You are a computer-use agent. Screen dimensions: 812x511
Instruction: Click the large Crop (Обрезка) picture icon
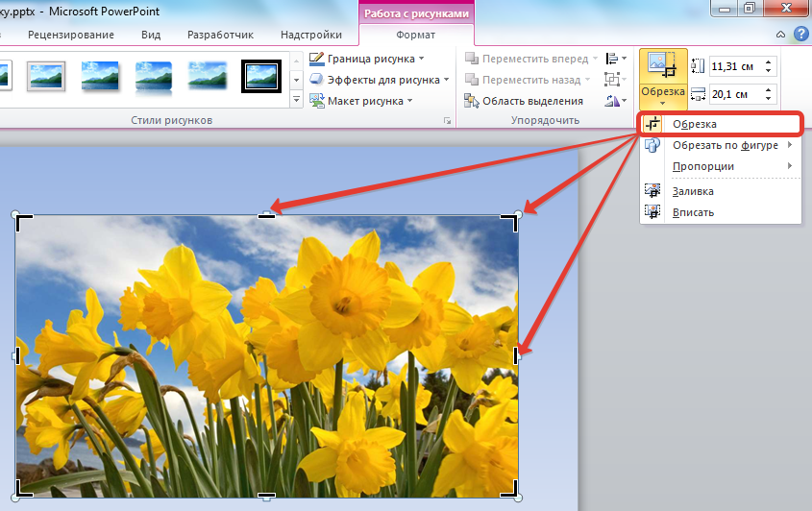tap(663, 65)
